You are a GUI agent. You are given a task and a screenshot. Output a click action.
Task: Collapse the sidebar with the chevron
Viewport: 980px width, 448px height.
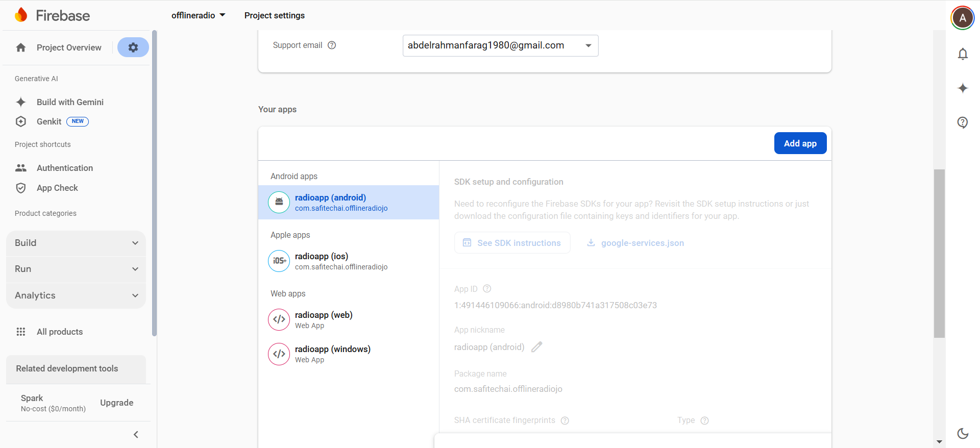(136, 435)
